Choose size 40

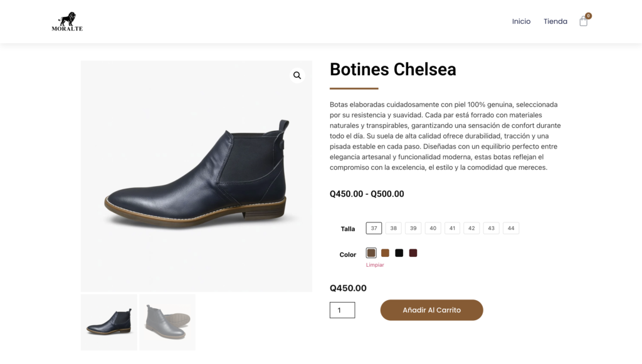(433, 228)
